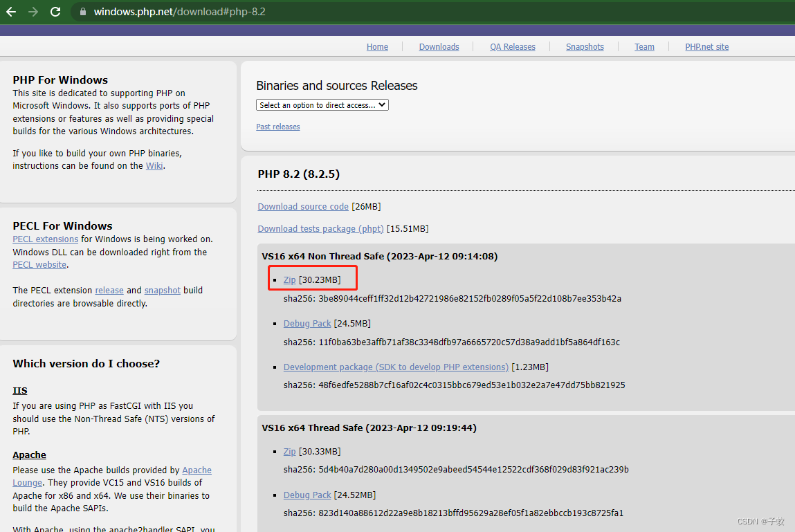Visit the Apache Lounge website link
The image size is (795, 532).
pos(197,470)
